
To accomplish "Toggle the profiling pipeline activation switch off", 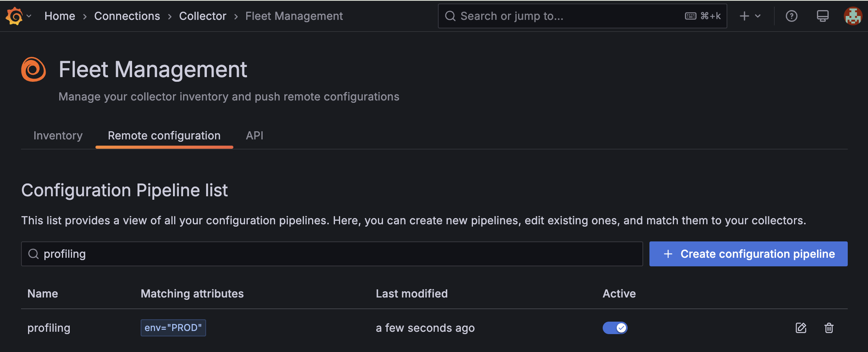I will [x=615, y=327].
